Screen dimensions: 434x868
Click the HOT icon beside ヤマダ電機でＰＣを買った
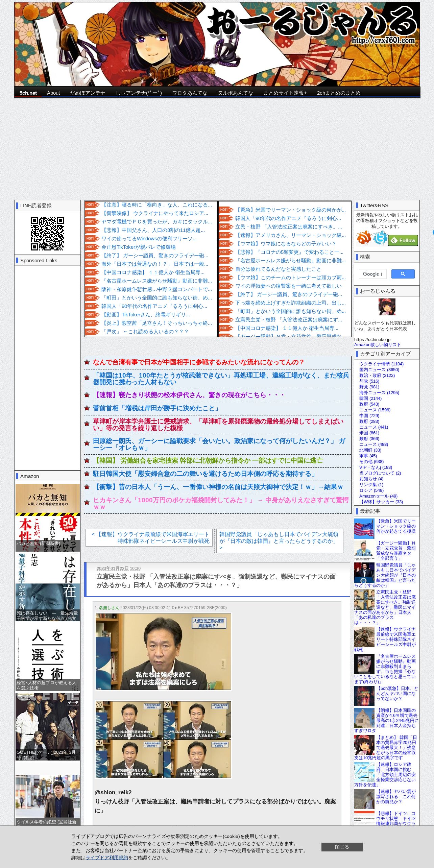click(92, 222)
